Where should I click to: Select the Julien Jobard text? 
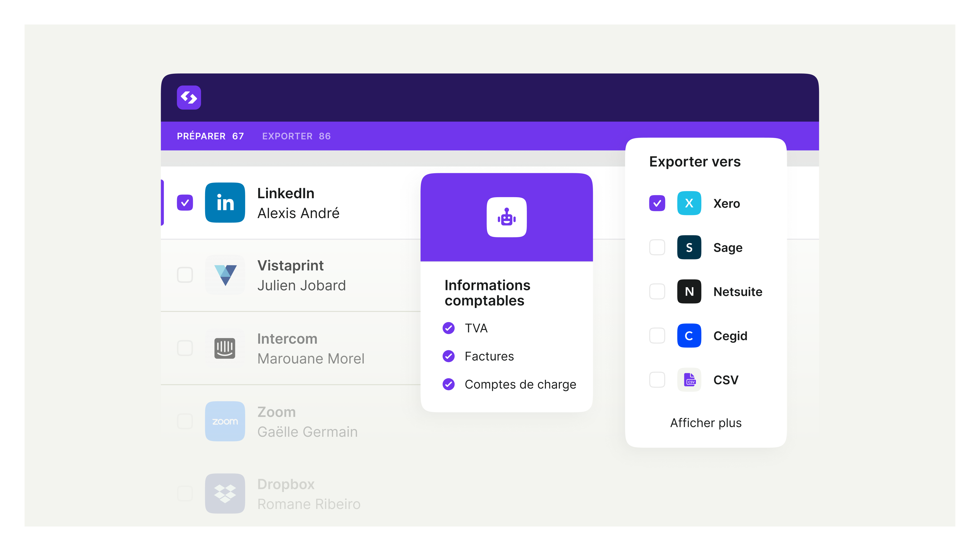[301, 285]
